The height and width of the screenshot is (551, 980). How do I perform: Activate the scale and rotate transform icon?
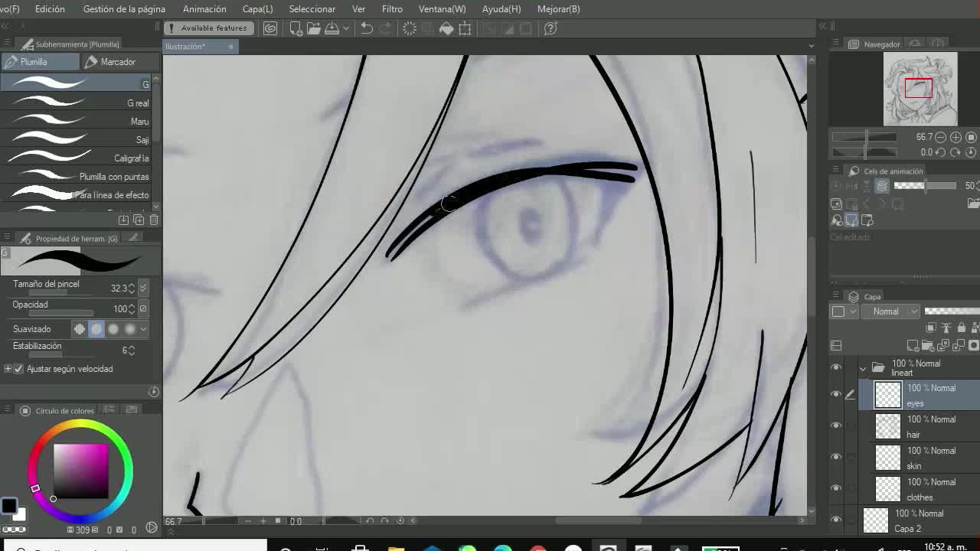click(x=465, y=28)
